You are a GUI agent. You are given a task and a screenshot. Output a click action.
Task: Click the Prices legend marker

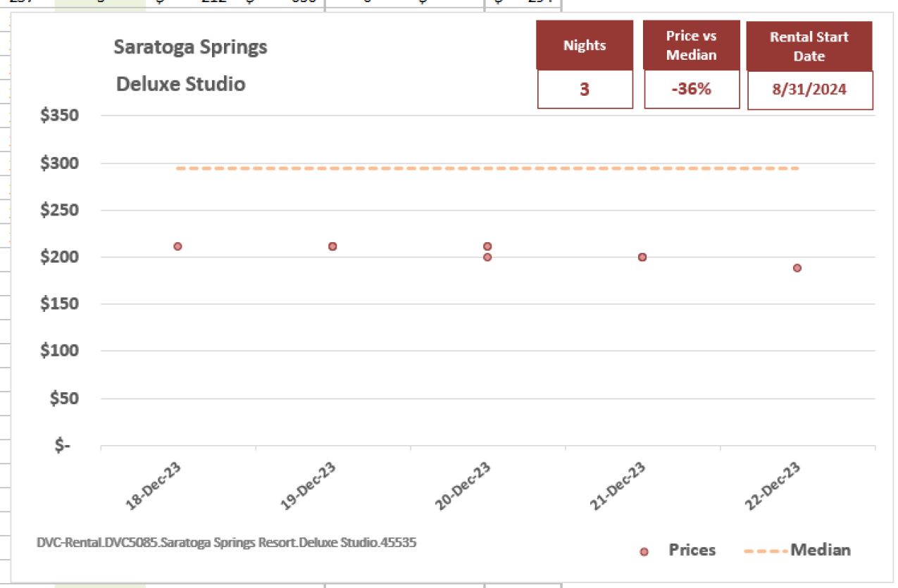(643, 551)
